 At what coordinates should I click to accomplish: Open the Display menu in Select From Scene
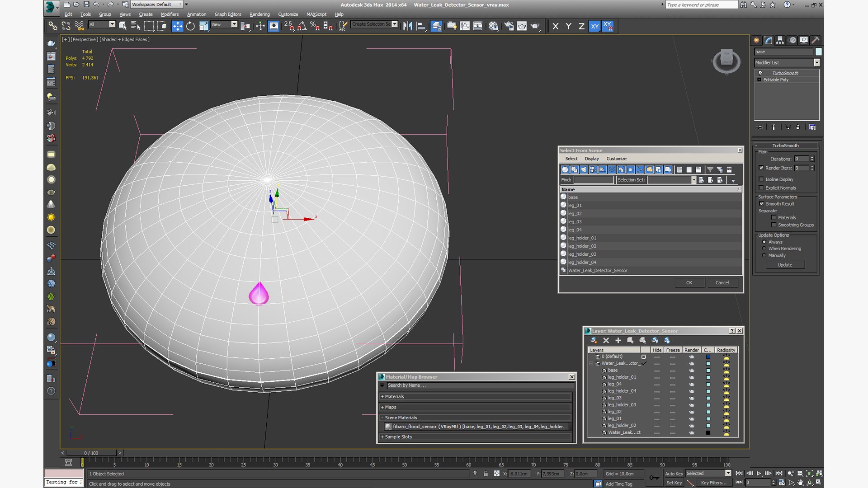[591, 159]
